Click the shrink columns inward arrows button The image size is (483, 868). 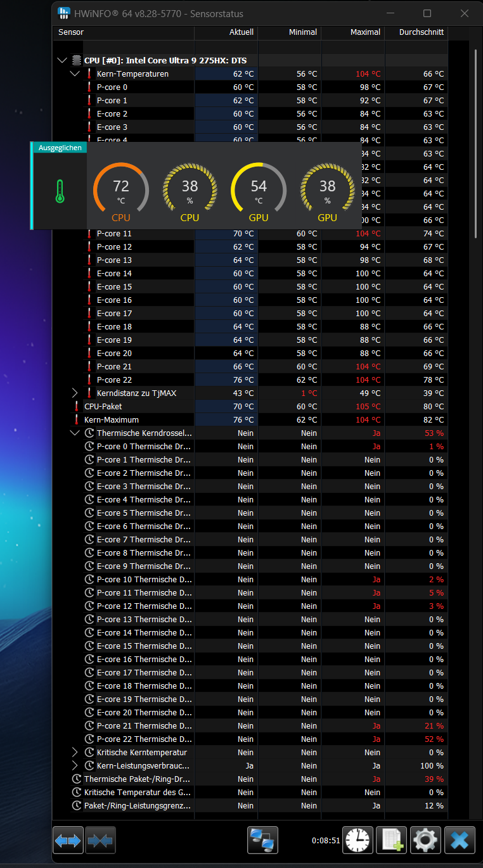[x=100, y=840]
